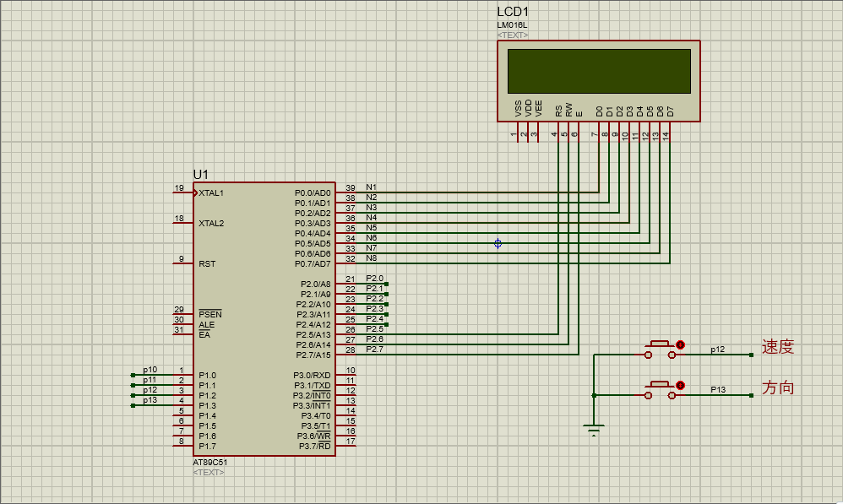This screenshot has width=843, height=504.
Task: Click the N1 net label
Action: tap(372, 187)
